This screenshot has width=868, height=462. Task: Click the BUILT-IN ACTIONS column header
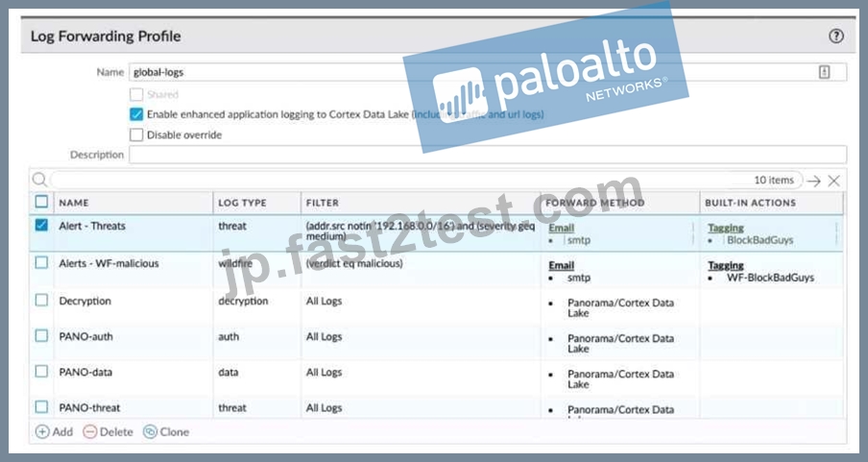click(x=750, y=203)
